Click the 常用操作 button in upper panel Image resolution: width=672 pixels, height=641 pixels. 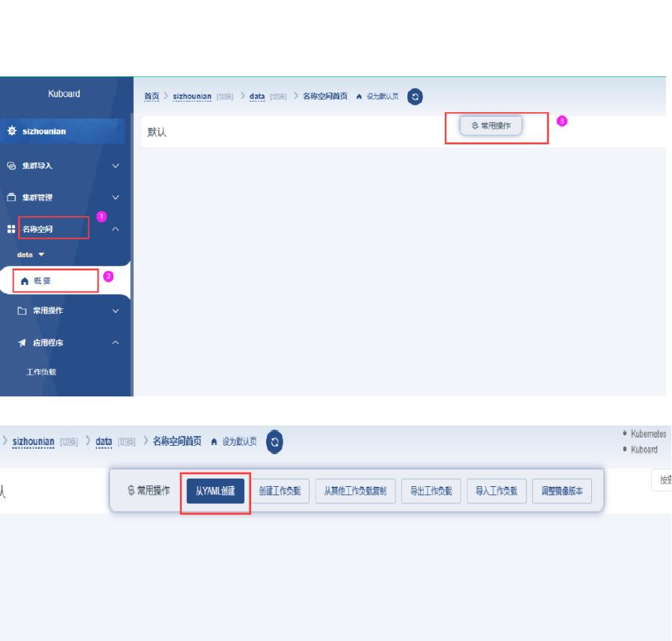coord(490,126)
